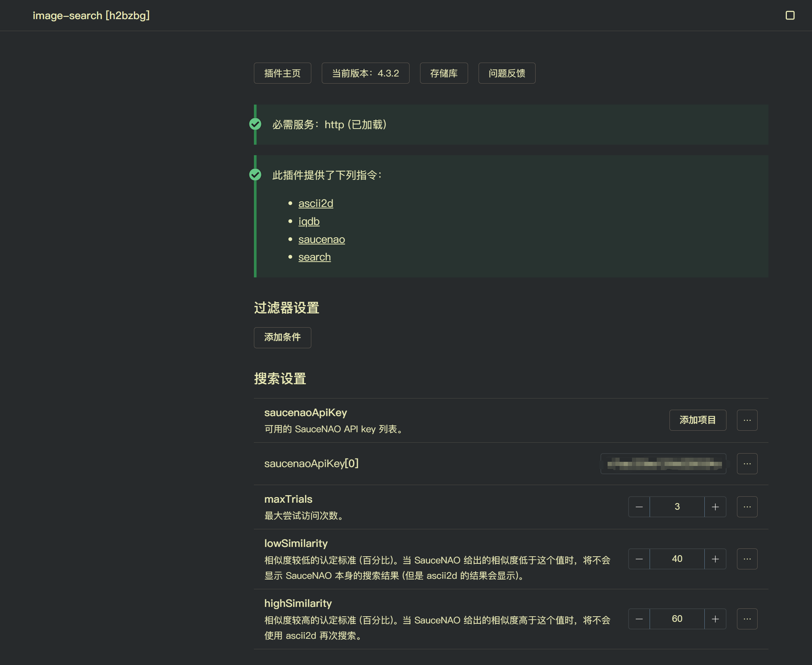Increase maxTrials with the plus button
This screenshot has width=812, height=665.
click(x=715, y=506)
